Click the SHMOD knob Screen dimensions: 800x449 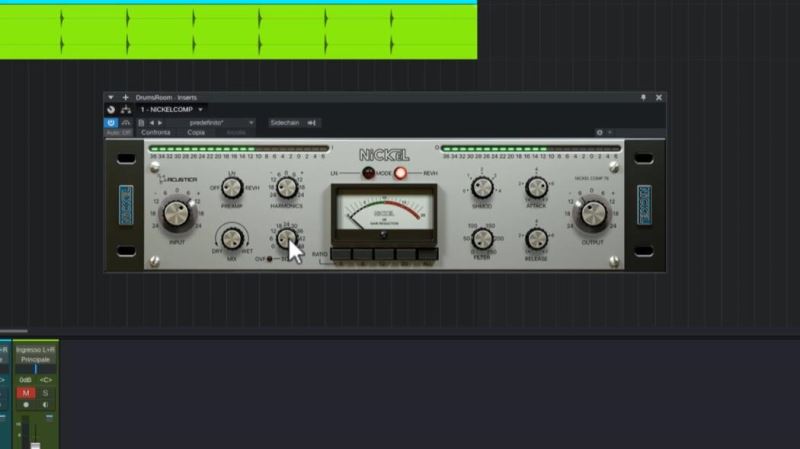[x=482, y=188]
